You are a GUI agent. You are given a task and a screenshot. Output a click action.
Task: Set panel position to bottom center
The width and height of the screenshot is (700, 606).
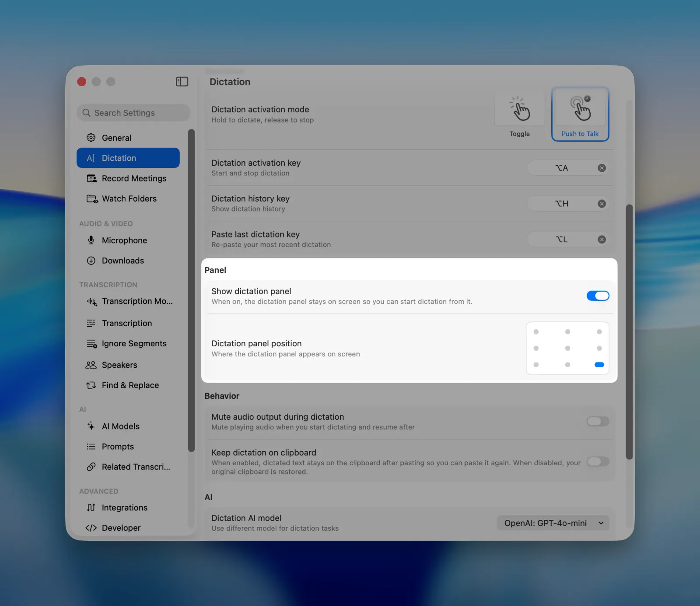tap(567, 365)
